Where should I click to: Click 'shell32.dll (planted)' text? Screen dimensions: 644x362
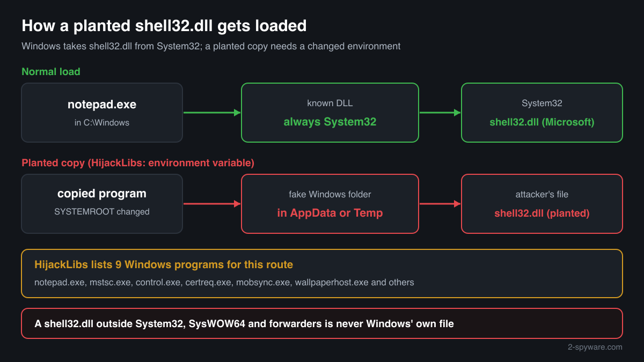(x=542, y=213)
